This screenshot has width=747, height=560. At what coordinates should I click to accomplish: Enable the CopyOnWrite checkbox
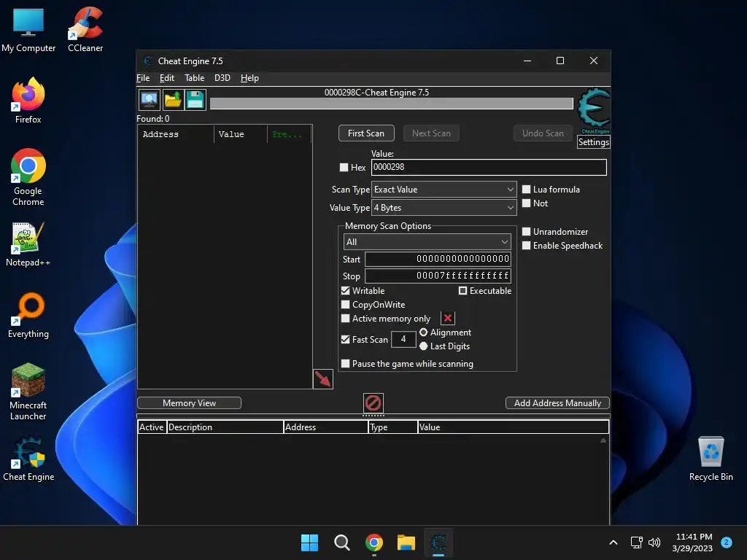click(345, 304)
